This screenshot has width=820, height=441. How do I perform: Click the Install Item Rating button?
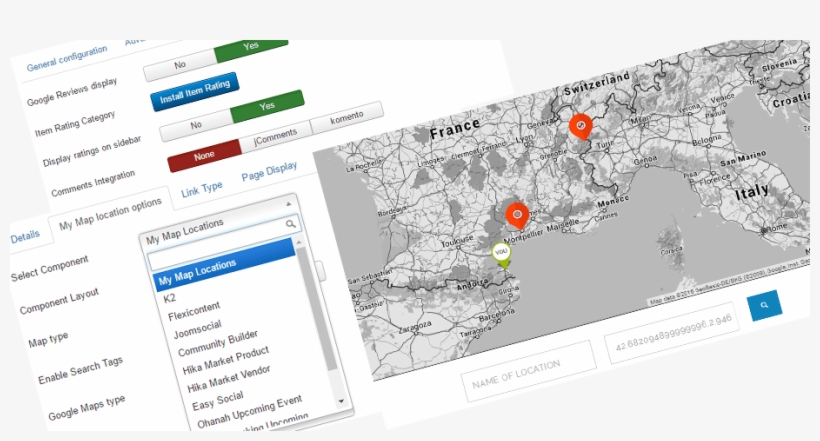tap(195, 92)
